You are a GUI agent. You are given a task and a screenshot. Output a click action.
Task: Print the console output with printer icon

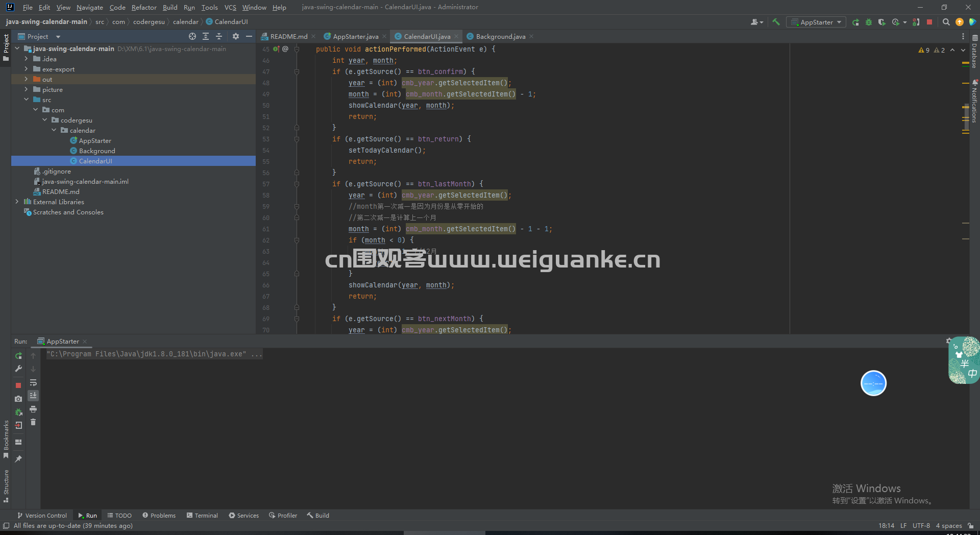(x=33, y=409)
